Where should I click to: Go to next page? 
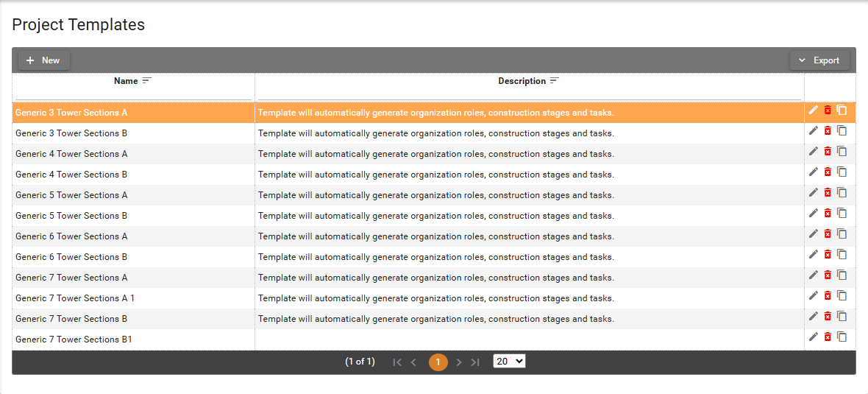[x=459, y=362]
